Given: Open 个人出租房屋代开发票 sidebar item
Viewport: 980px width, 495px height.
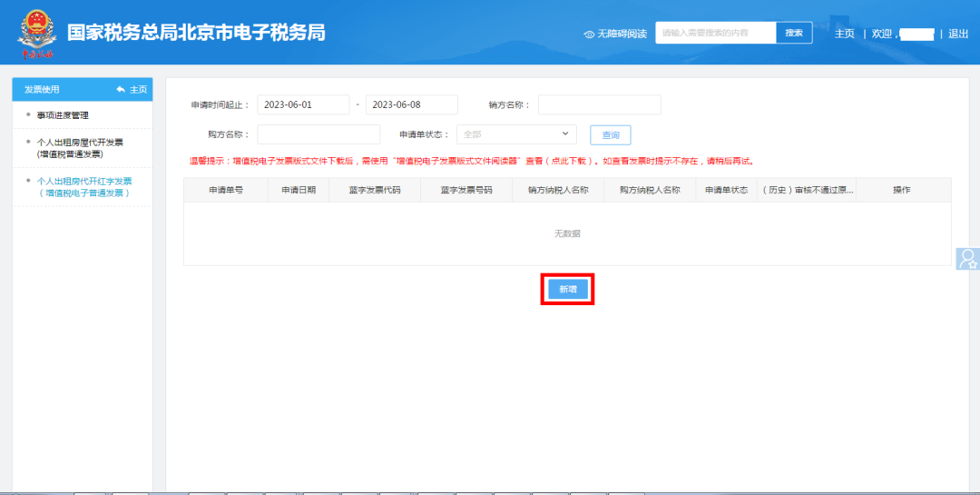Looking at the screenshot, I should 80,148.
